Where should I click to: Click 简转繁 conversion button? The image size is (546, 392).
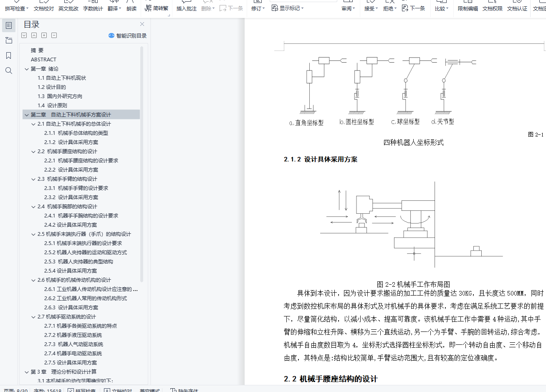(x=157, y=8)
